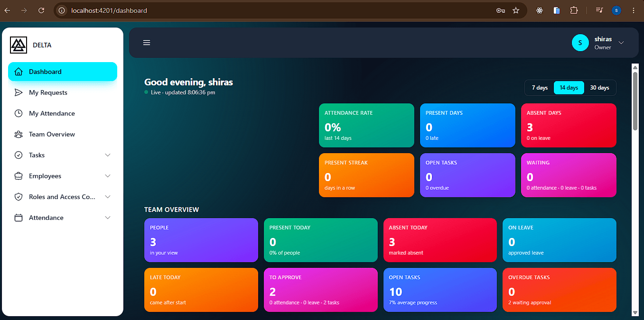Open the React atom extension icon

point(540,10)
